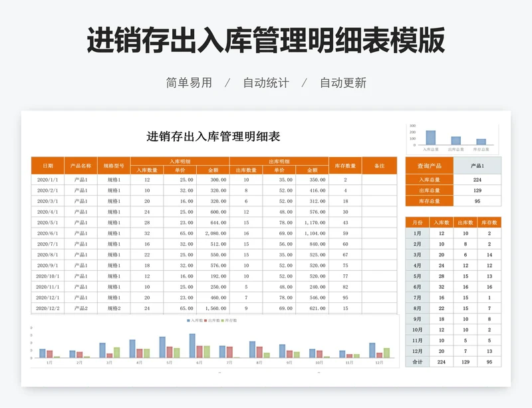Select the 合计 row label cell
The image size is (532, 408).
tap(418, 361)
